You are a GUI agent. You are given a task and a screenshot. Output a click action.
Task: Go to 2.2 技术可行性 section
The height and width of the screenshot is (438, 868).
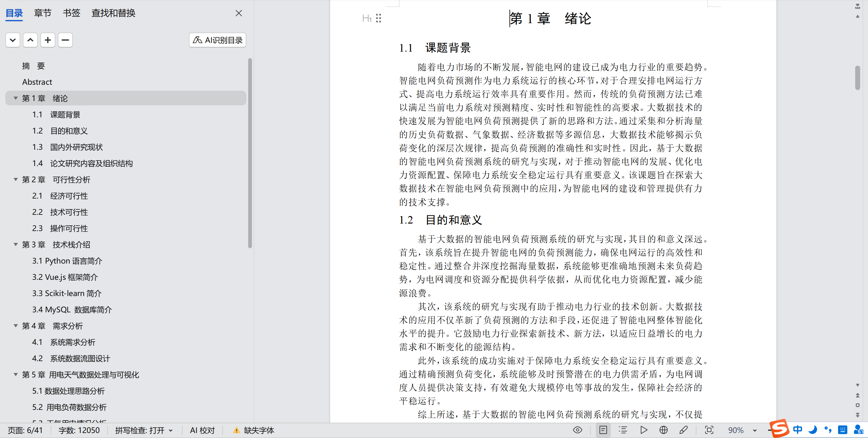click(x=60, y=212)
